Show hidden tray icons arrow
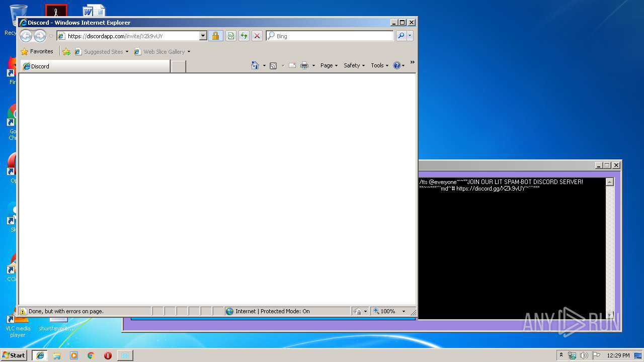This screenshot has width=644, height=362. [561, 355]
